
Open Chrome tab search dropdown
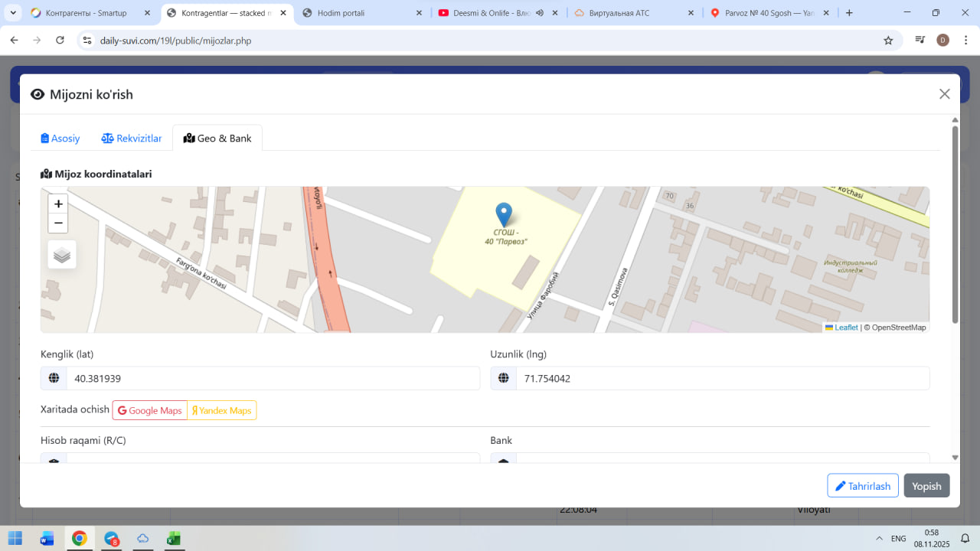[13, 13]
